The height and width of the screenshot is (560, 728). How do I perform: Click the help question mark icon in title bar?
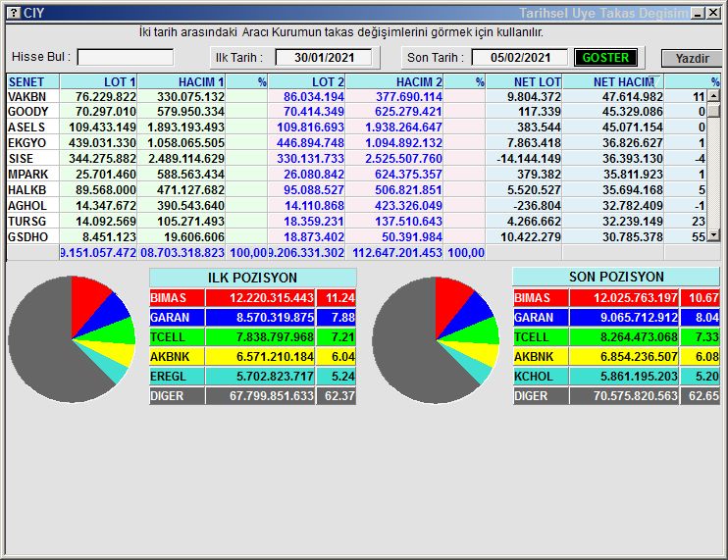pyautogui.click(x=15, y=13)
